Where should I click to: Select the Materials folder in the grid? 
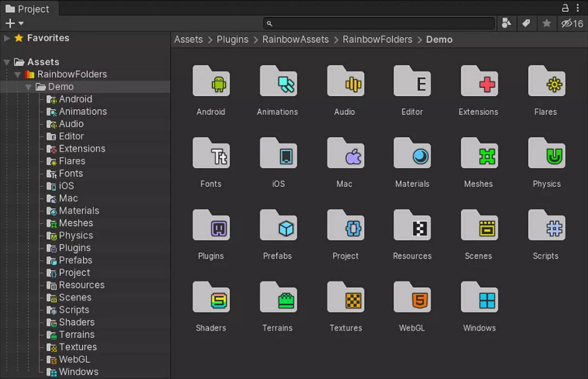click(412, 153)
